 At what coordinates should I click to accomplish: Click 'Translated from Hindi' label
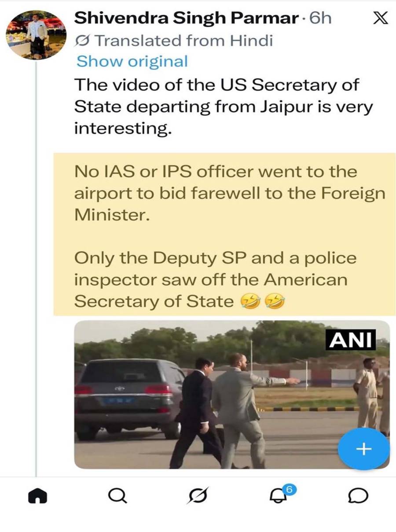point(183,41)
